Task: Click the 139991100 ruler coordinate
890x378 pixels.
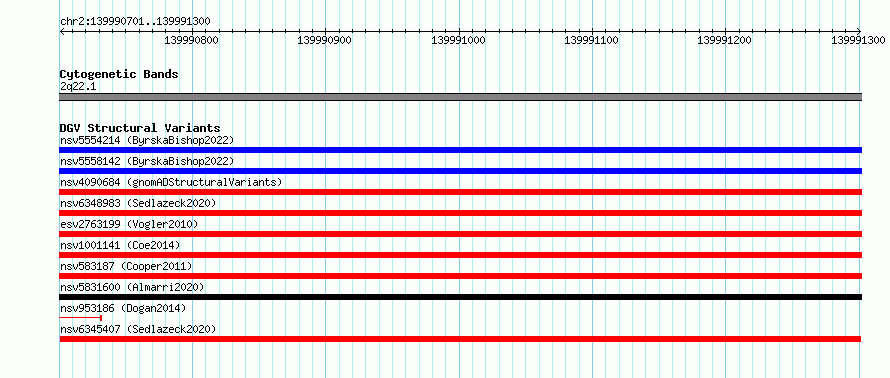Action: coord(591,40)
